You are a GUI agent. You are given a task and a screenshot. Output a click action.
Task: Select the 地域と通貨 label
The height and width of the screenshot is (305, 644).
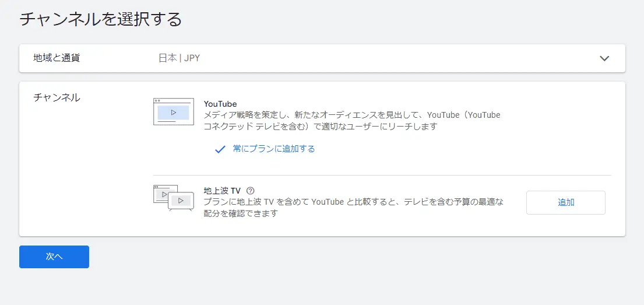(57, 58)
